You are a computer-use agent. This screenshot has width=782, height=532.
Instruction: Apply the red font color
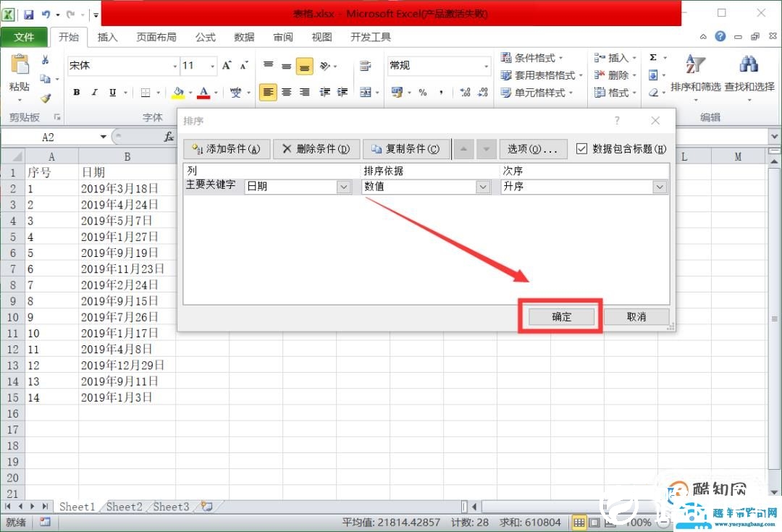203,92
